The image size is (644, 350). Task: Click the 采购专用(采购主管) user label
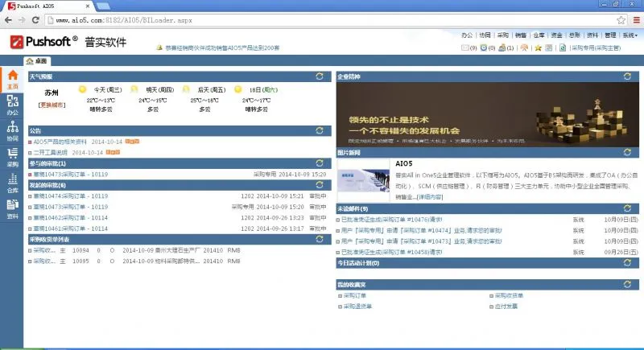596,48
